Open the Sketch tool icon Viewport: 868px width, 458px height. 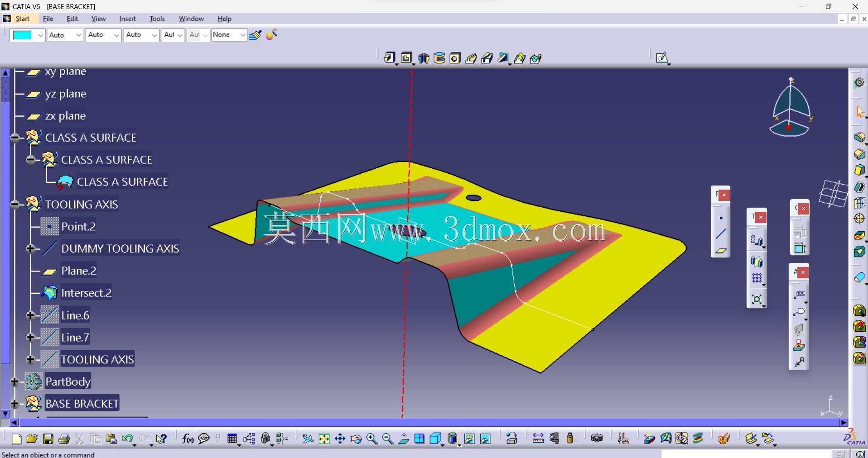pyautogui.click(x=662, y=57)
